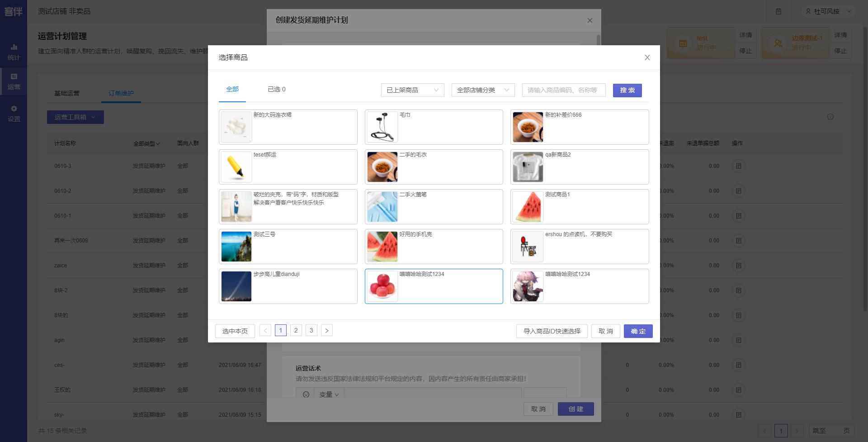The image size is (868, 442).
Task: Open detail icon for plan 王权的
Action: pyautogui.click(x=739, y=390)
